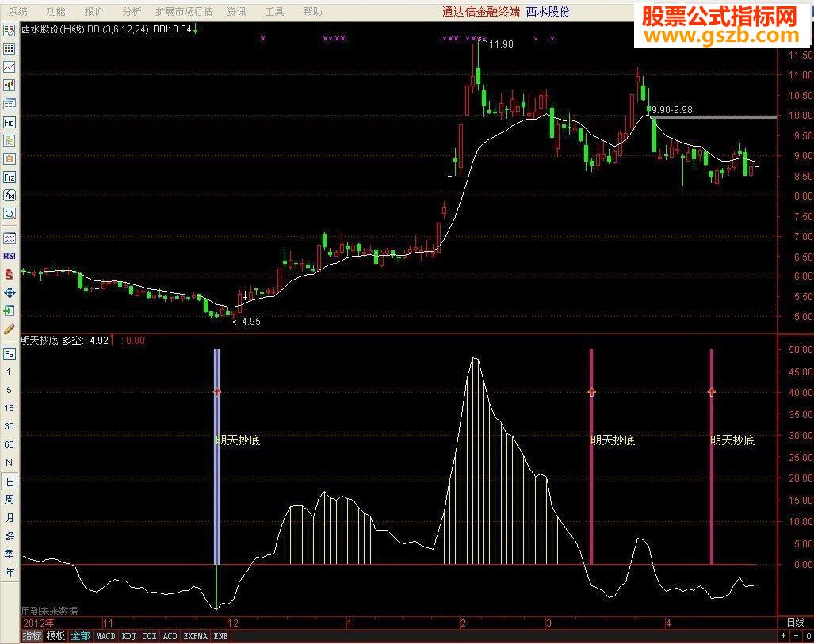
Task: Click the green arrow exit icon
Action: [10, 311]
